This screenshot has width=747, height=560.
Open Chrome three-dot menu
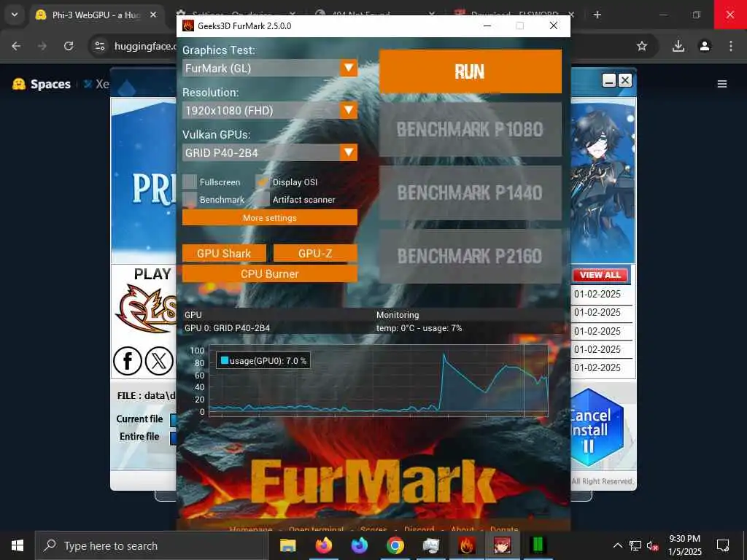(731, 46)
